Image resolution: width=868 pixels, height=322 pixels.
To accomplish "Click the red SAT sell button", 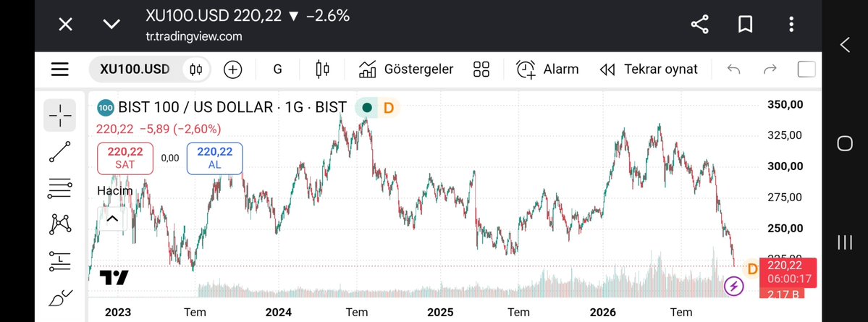I will click(x=125, y=158).
